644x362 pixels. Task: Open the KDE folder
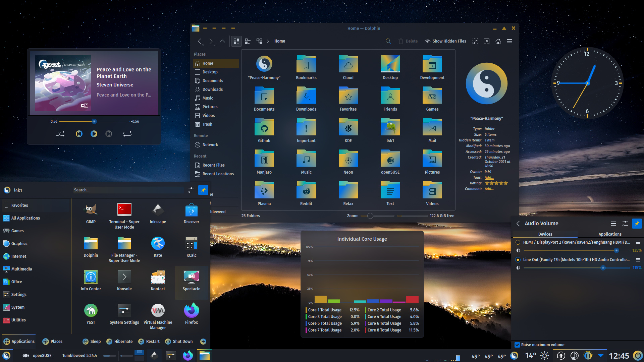pos(348,131)
